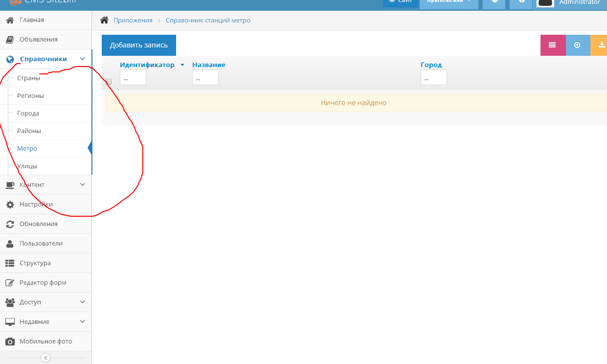
Task: Click the home icon in breadcrumb
Action: click(x=104, y=20)
